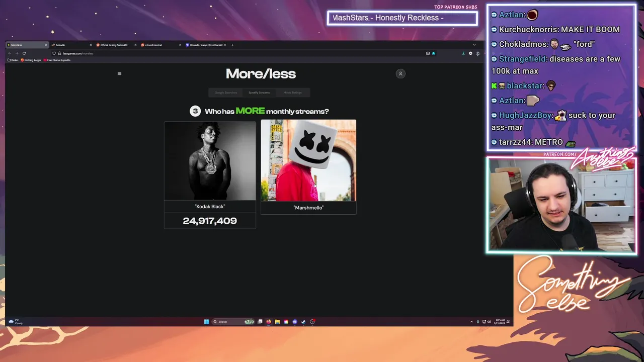Close the r/LivestreamFail tab
The width and height of the screenshot is (644, 362).
180,45
